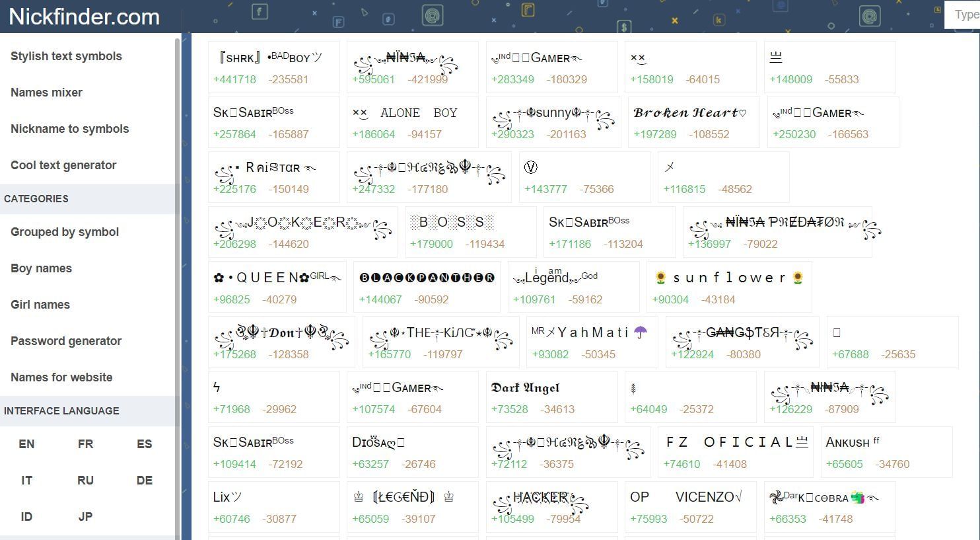Browse the Boy names category
Viewport: 980px width, 540px height.
[41, 268]
